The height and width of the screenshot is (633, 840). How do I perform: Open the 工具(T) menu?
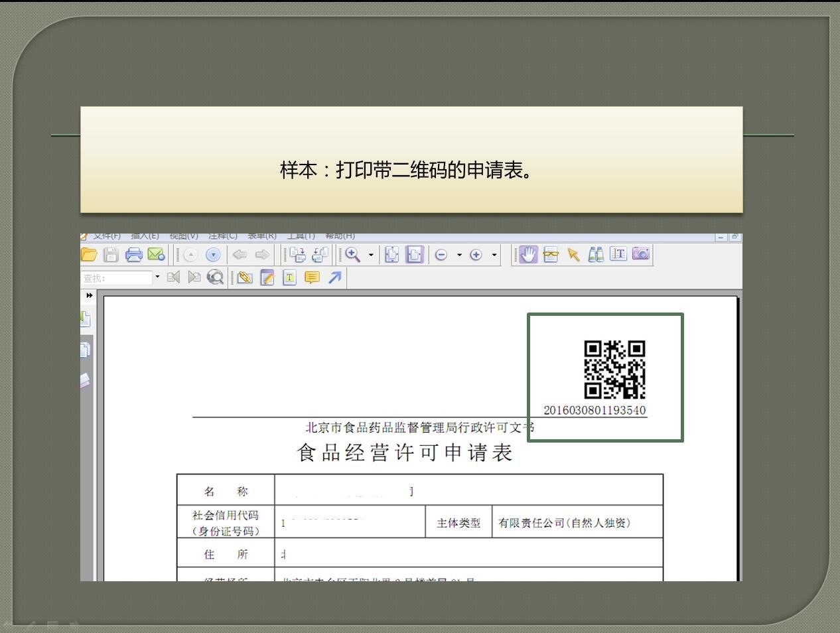click(301, 236)
